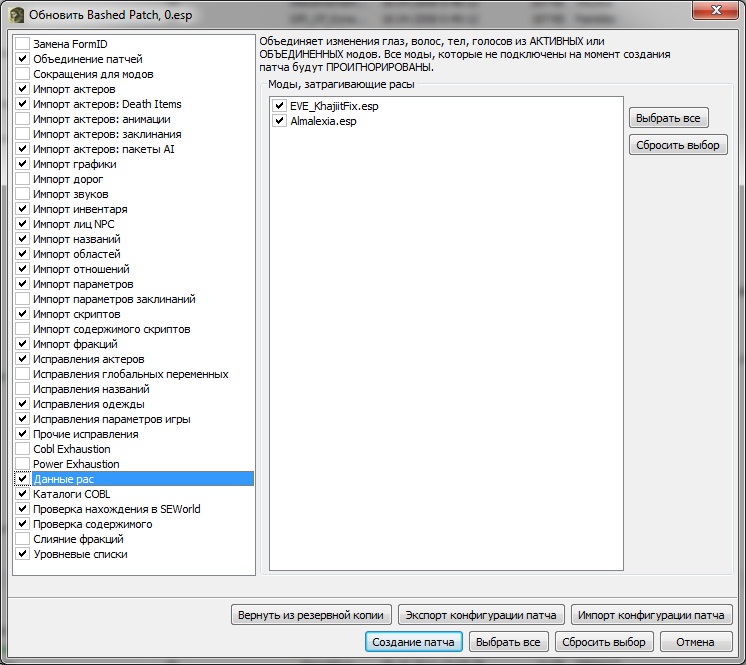Check Импорт актеров: заклинания
The image size is (746, 665).
(x=22, y=134)
